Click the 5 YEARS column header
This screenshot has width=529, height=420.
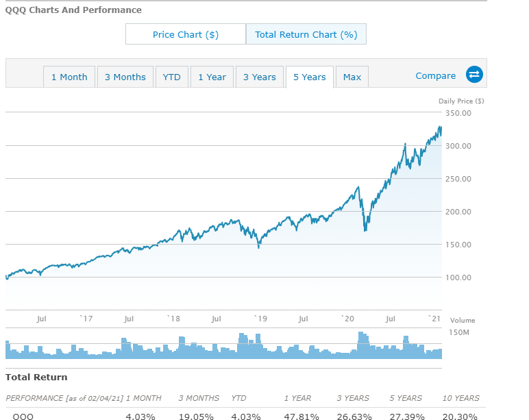(406, 398)
